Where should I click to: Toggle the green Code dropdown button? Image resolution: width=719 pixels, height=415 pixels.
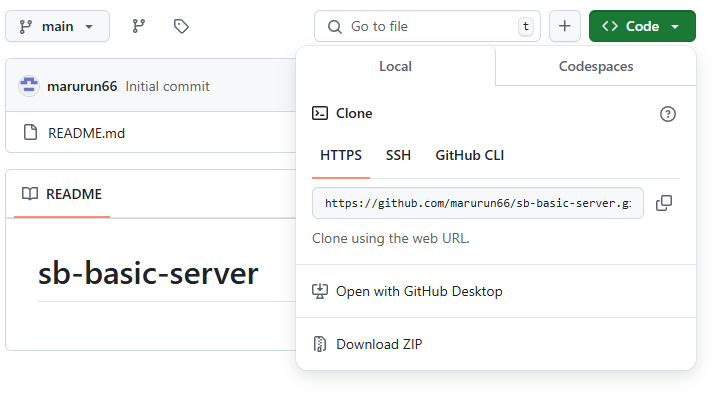tap(642, 26)
